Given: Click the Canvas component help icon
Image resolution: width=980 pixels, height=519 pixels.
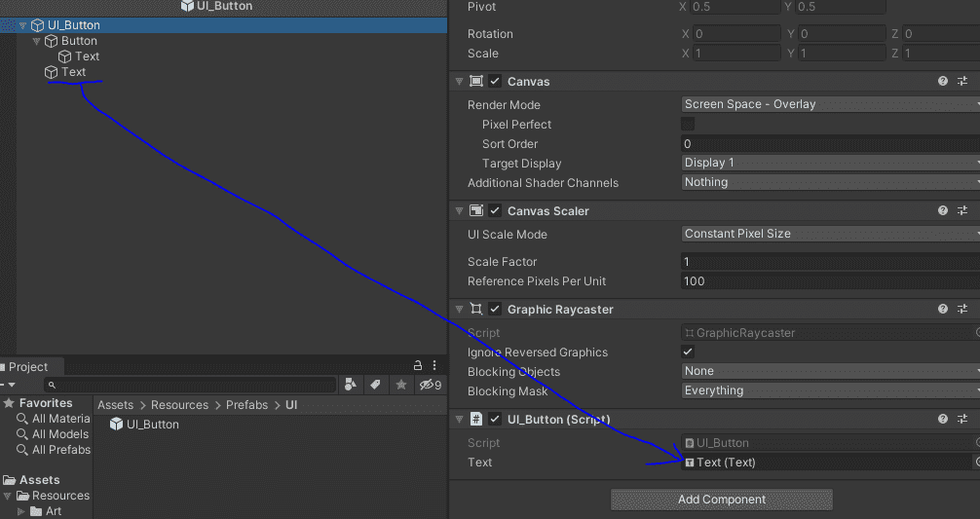Looking at the screenshot, I should [x=943, y=82].
